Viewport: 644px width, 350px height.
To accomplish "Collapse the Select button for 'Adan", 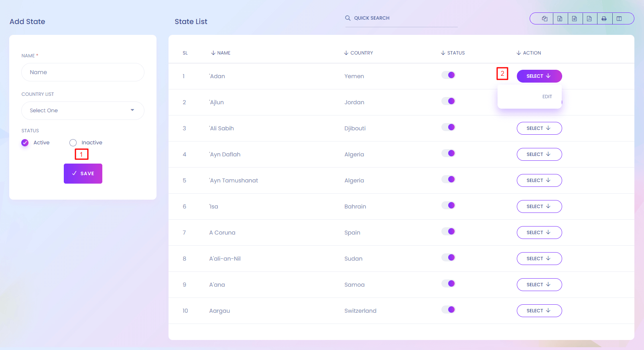I will [x=539, y=76].
